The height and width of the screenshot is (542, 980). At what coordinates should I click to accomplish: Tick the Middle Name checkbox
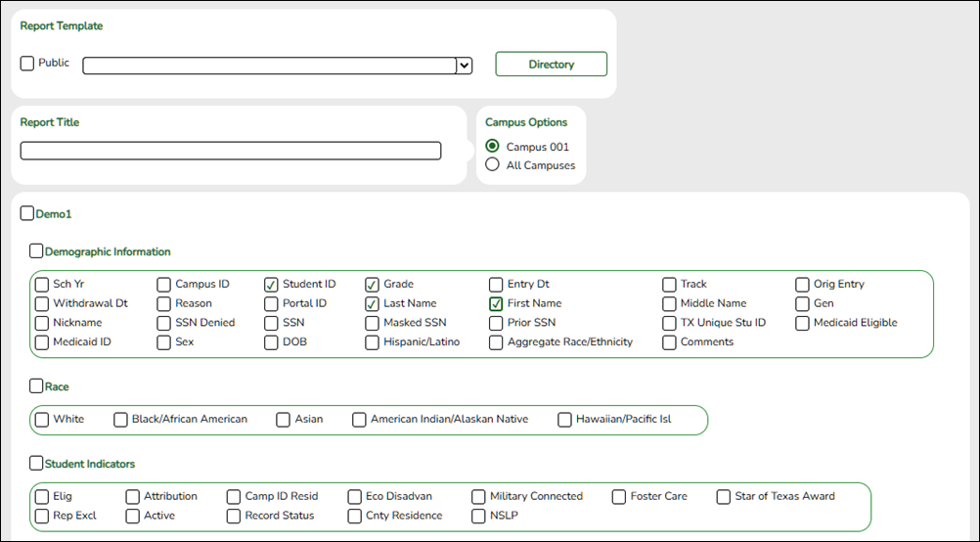click(669, 304)
